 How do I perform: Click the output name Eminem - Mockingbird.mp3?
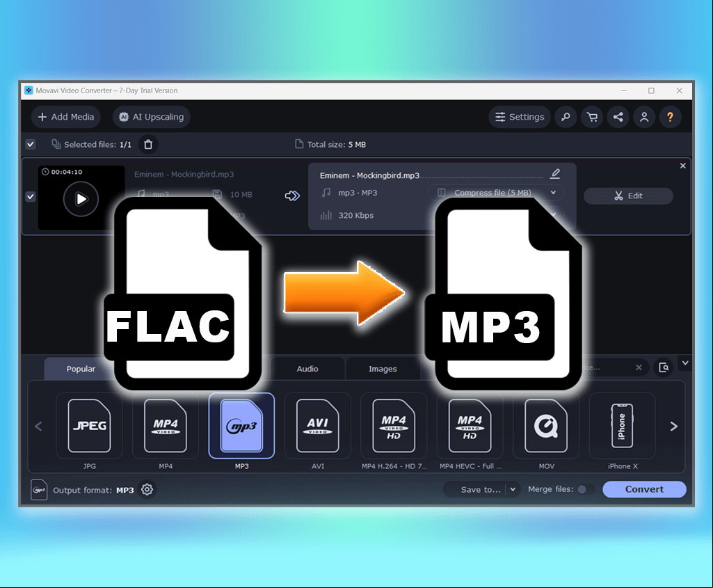click(369, 175)
